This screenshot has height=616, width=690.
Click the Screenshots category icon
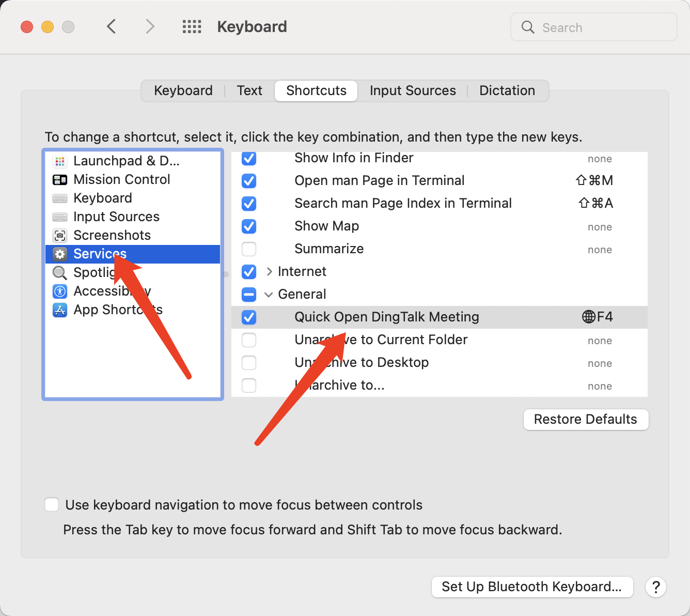point(60,236)
